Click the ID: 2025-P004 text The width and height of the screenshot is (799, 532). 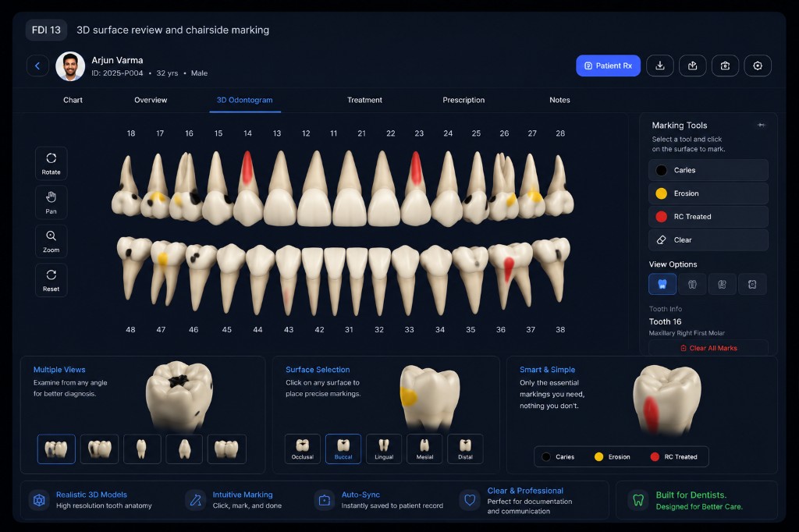point(117,73)
